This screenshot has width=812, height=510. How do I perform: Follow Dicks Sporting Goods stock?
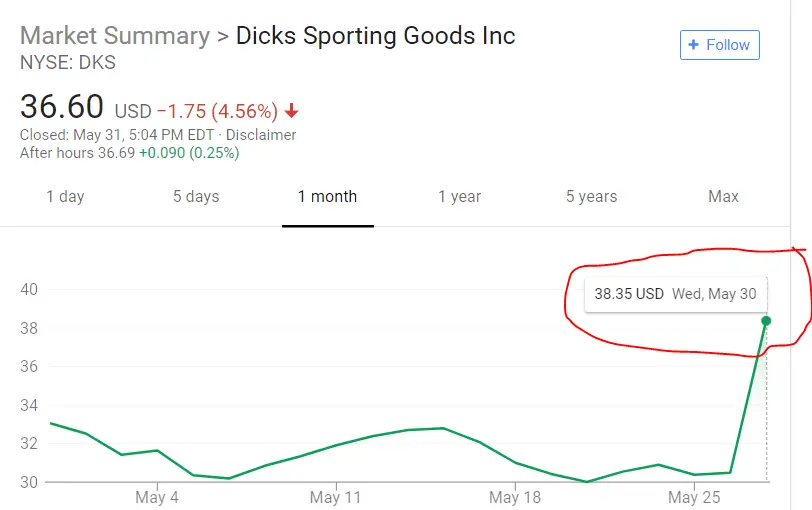coord(719,45)
